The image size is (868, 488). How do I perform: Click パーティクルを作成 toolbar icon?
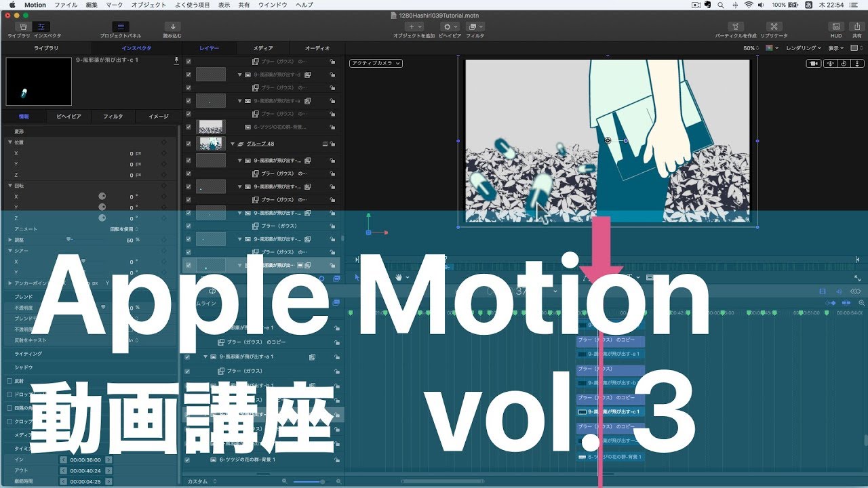736,27
